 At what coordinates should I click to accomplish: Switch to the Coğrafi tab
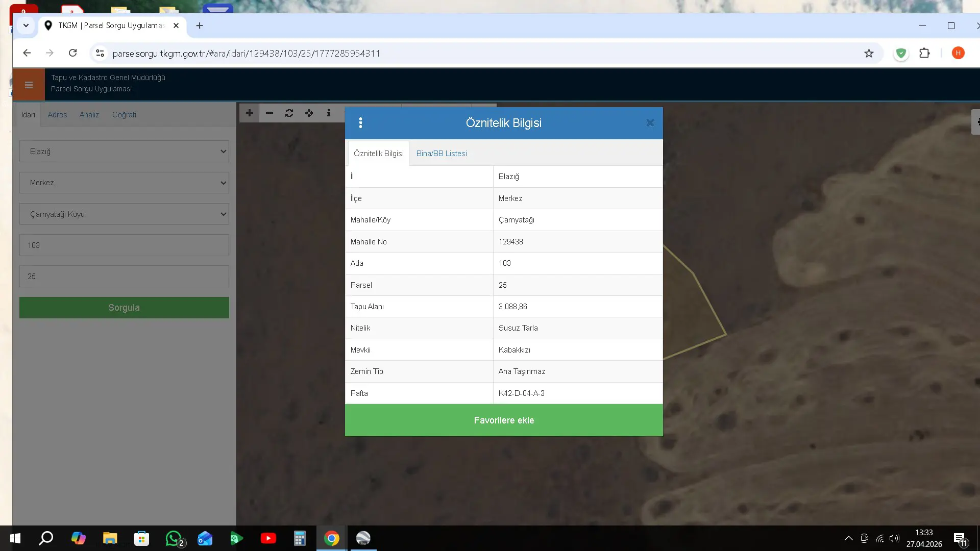124,115
